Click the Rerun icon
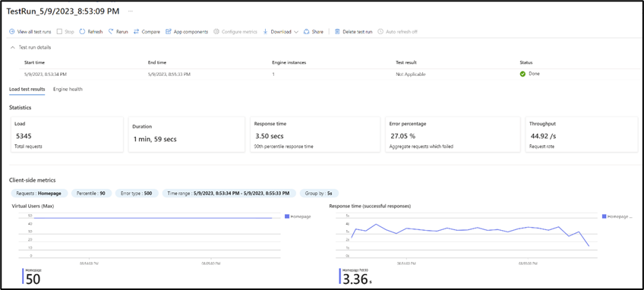 click(x=111, y=32)
